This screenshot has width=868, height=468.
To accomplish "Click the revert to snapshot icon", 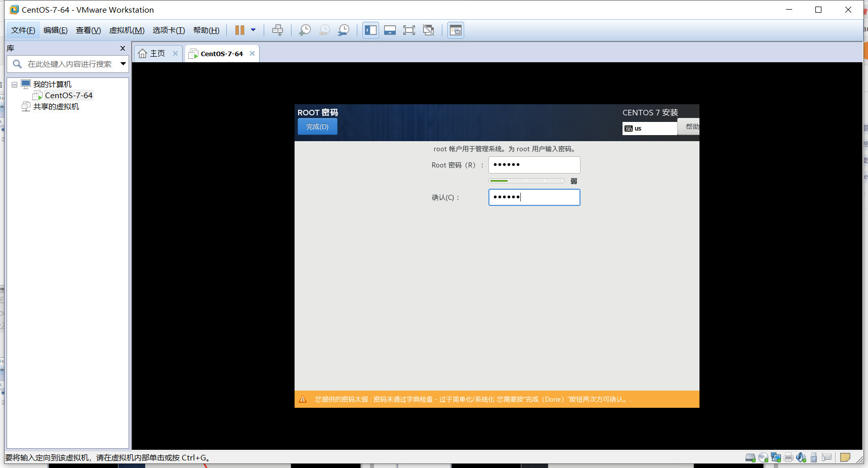I will (x=324, y=30).
